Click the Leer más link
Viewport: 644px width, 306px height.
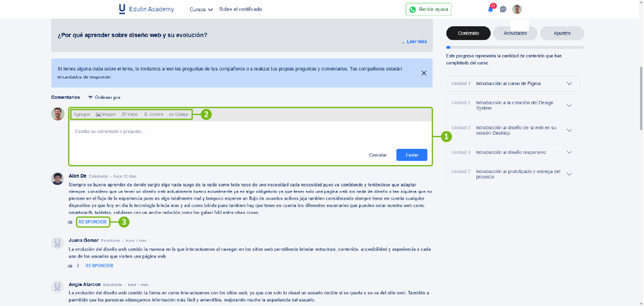tap(414, 42)
